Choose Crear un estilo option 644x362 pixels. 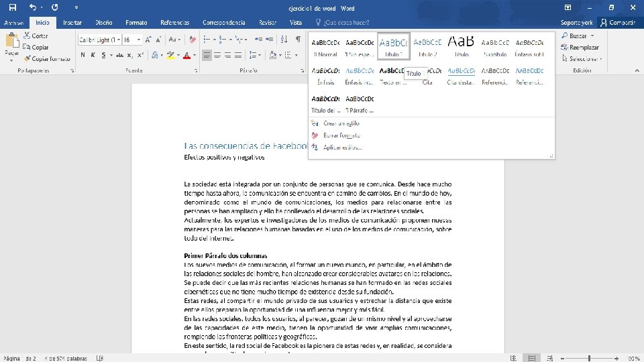point(341,123)
